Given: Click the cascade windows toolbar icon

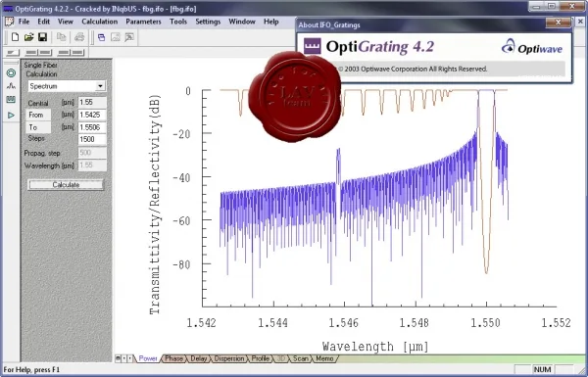Looking at the screenshot, I should [x=101, y=37].
